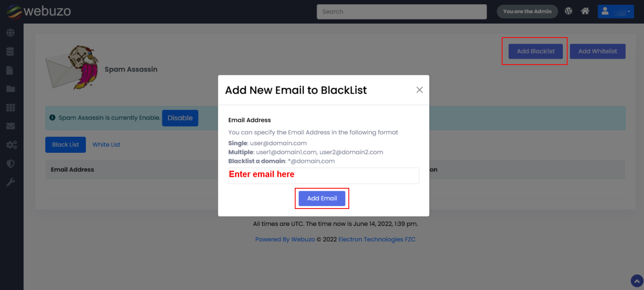Switch to the White List tab
Screen dimensions: 644x290
click(106, 144)
